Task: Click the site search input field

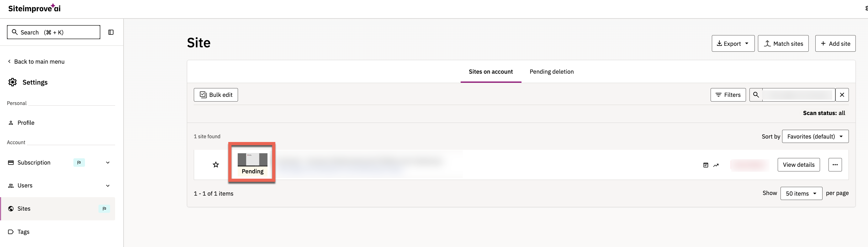Action: coord(799,95)
